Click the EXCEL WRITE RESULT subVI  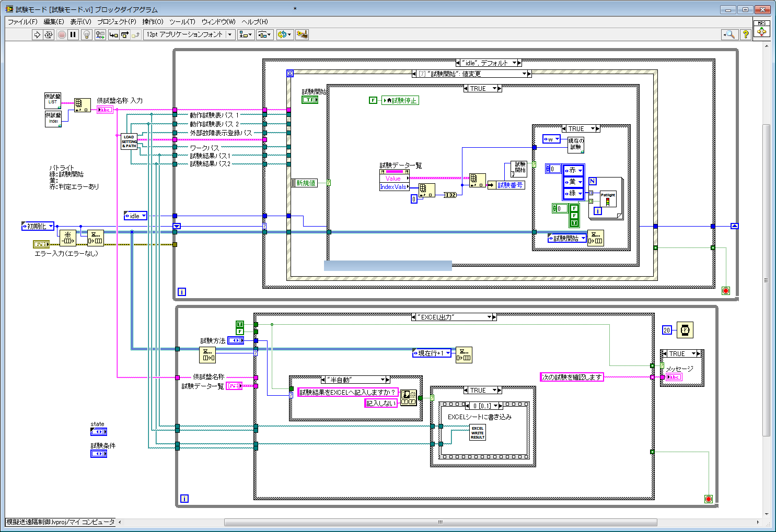[478, 433]
